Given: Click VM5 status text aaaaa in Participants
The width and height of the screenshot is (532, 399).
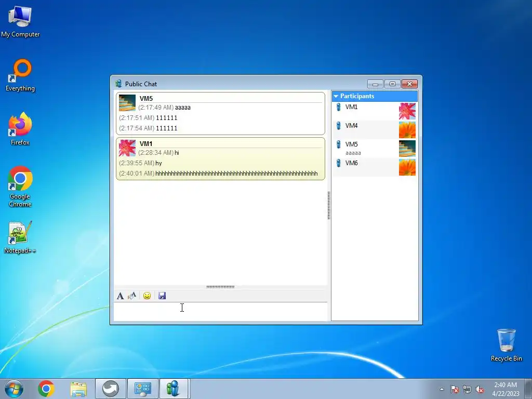Looking at the screenshot, I should click(353, 153).
